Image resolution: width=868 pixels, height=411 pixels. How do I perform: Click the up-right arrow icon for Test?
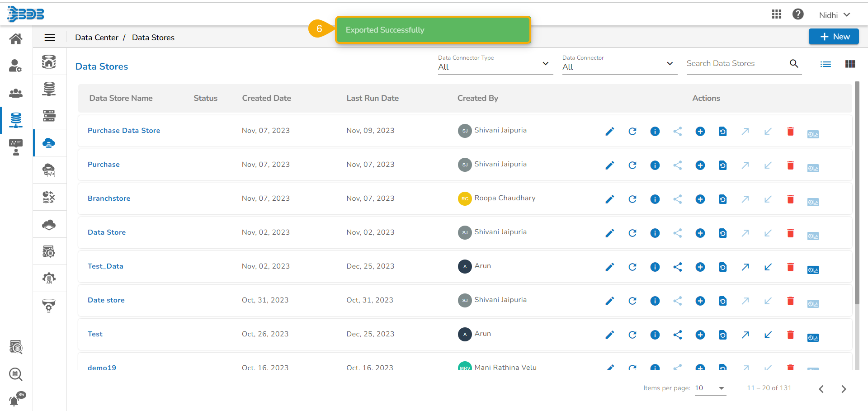click(x=745, y=335)
